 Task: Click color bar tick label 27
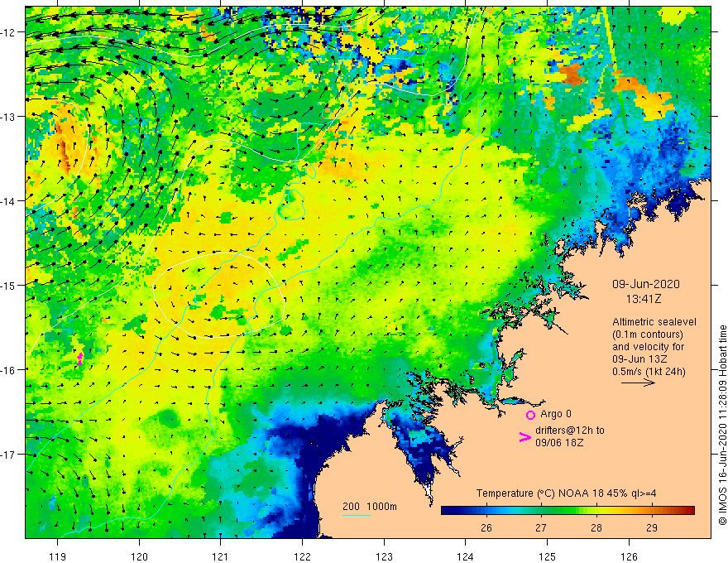pyautogui.click(x=541, y=527)
